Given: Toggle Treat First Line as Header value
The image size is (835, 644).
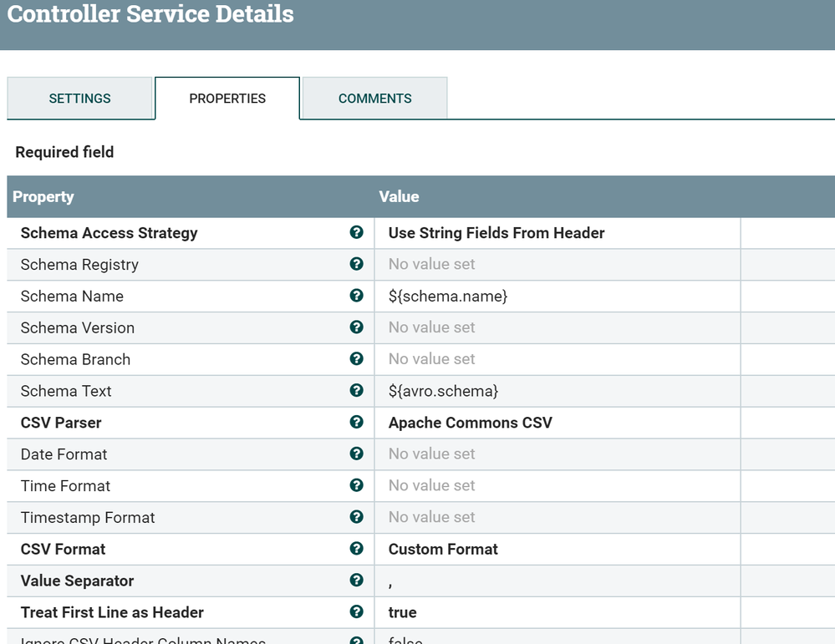Looking at the screenshot, I should [403, 612].
